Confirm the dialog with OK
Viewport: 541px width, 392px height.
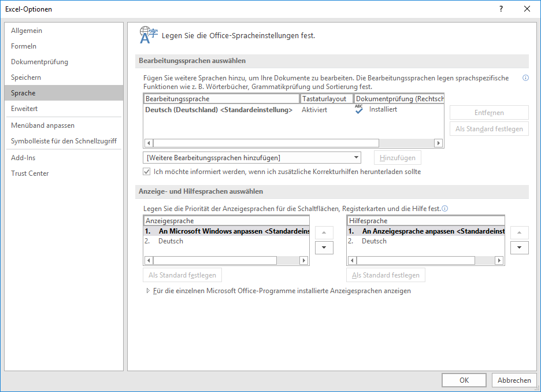(464, 380)
